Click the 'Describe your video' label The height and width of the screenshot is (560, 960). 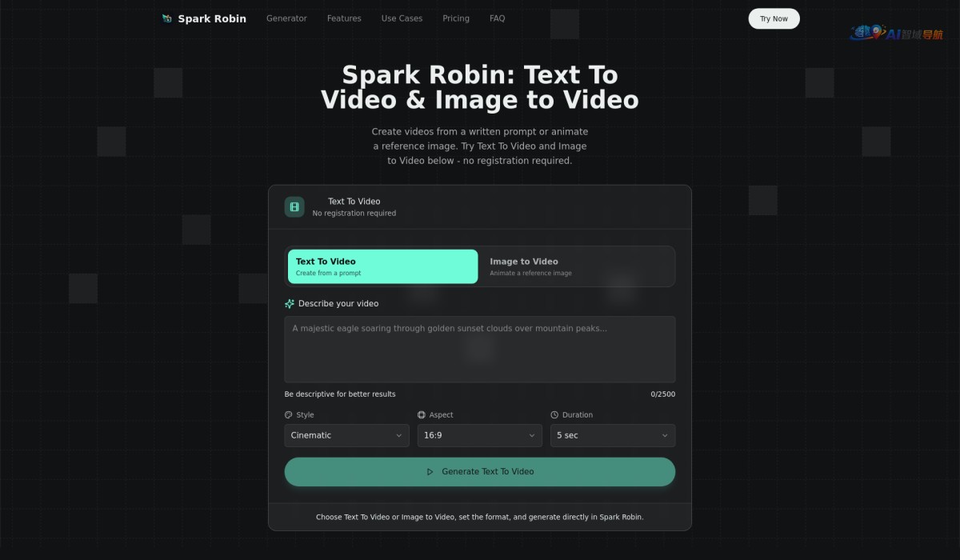[x=338, y=304]
